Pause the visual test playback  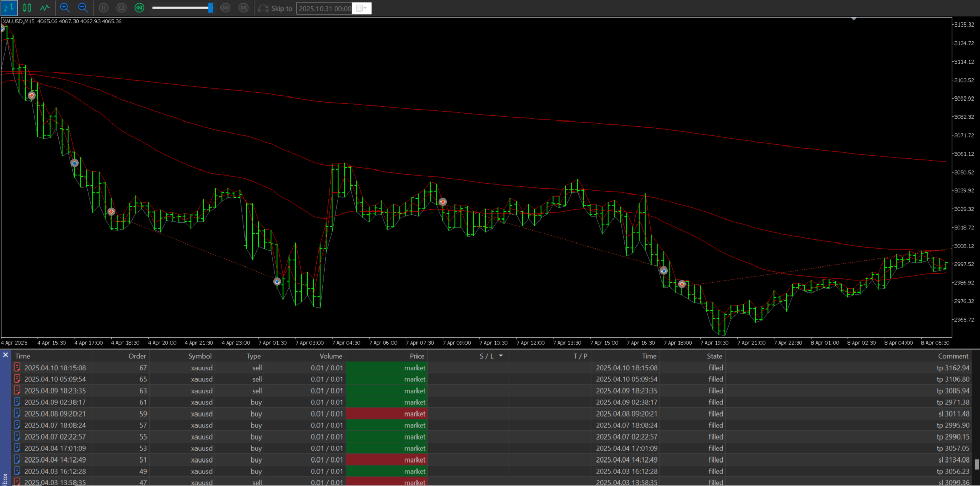coord(103,8)
